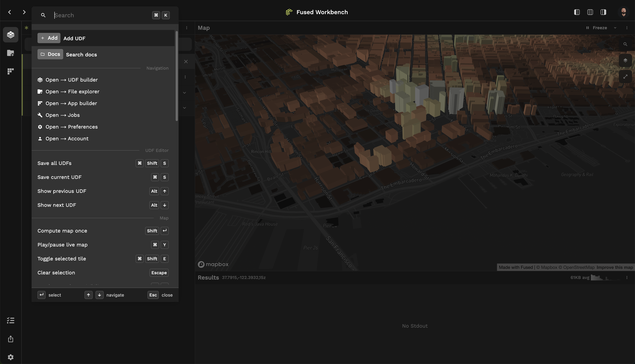Viewport: 635px width, 364px height.
Task: Run Play/pause live map command
Action: click(103, 245)
